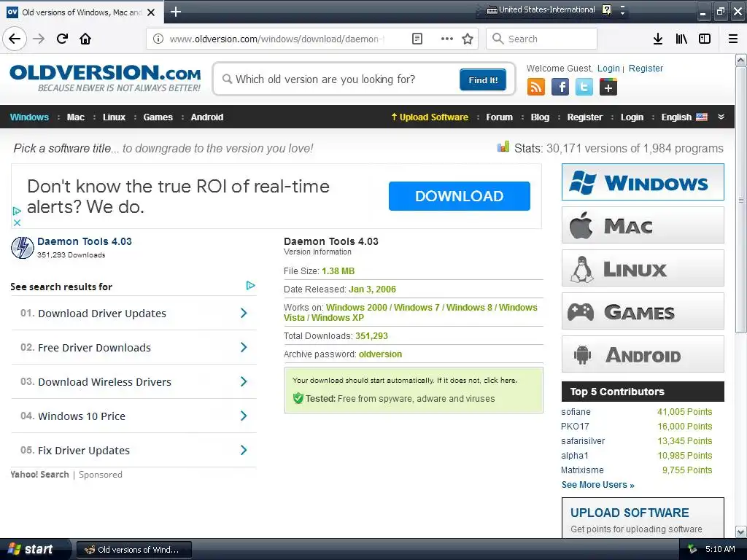Click the browser Search box
This screenshot has height=560, width=747.
point(541,39)
